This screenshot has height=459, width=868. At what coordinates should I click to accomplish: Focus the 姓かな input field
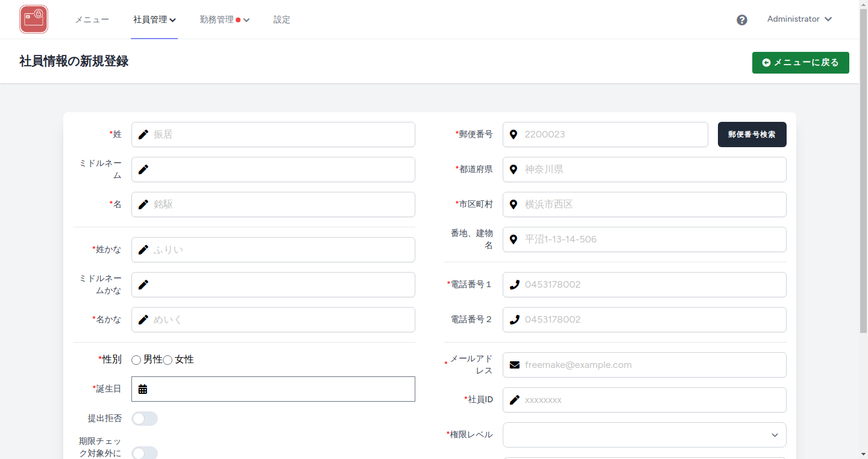coord(273,250)
